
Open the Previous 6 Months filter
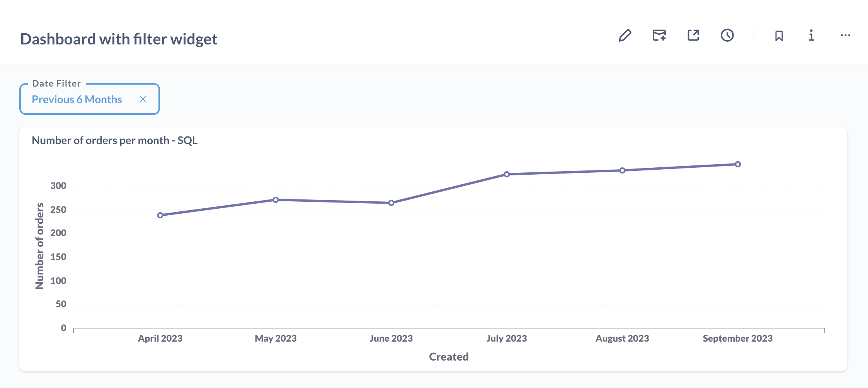(77, 100)
